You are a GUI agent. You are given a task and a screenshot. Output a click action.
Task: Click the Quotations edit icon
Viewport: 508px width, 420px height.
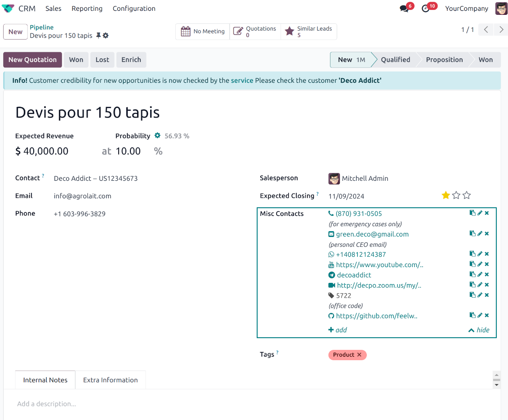(238, 31)
